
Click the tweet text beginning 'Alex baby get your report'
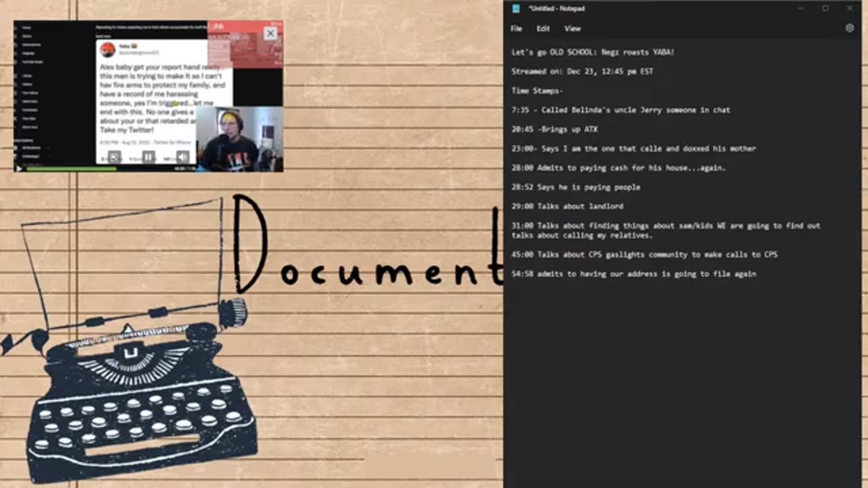click(163, 98)
